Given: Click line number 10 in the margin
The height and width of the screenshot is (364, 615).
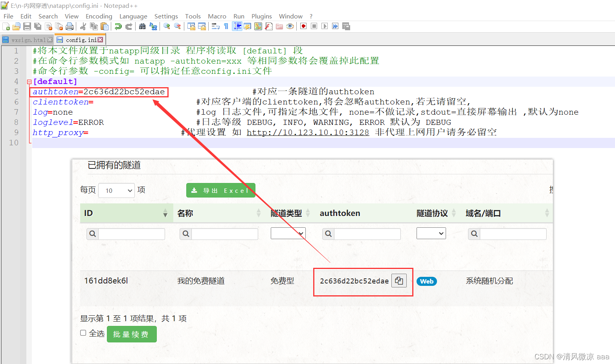Looking at the screenshot, I should [x=14, y=143].
